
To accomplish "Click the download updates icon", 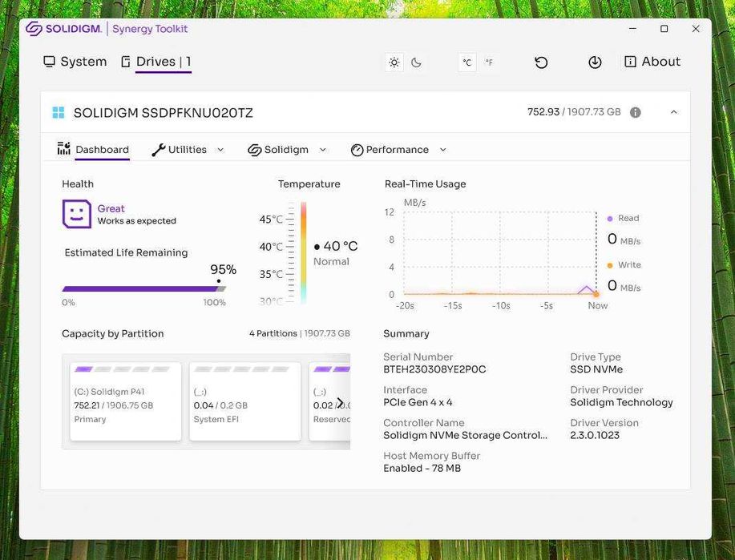I will pos(595,62).
